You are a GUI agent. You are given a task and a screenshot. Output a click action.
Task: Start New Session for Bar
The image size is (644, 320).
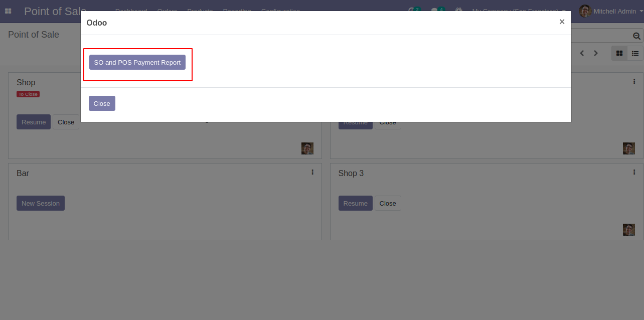(x=41, y=203)
